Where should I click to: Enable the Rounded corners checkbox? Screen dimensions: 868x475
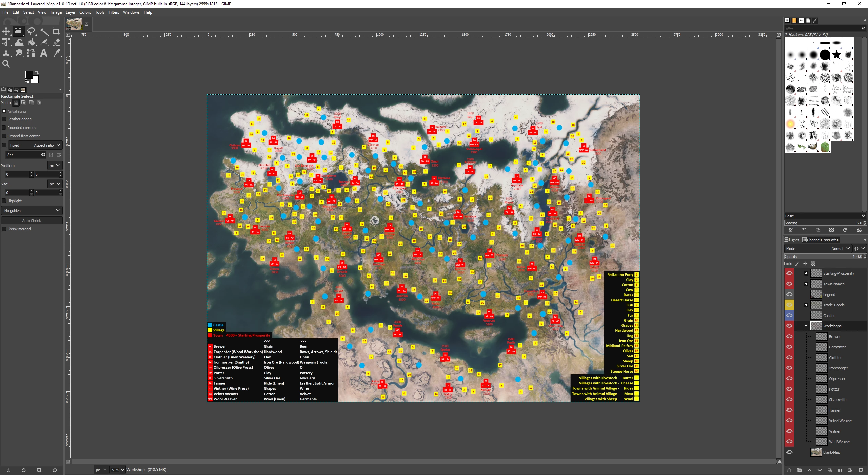(4, 128)
